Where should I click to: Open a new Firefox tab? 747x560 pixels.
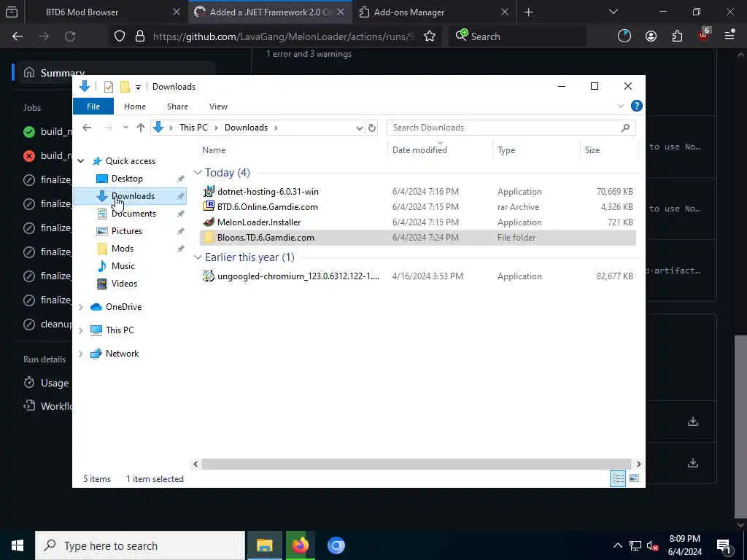point(528,12)
